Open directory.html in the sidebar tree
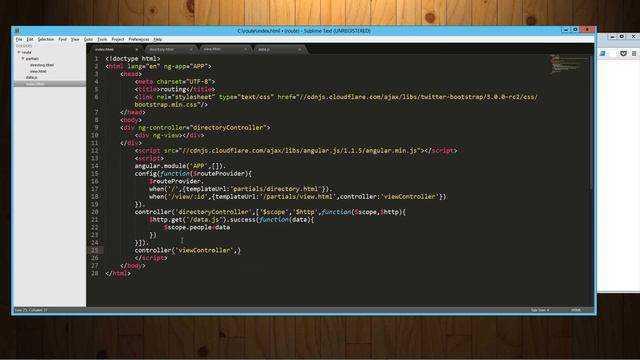The image size is (640, 360). coord(42,65)
